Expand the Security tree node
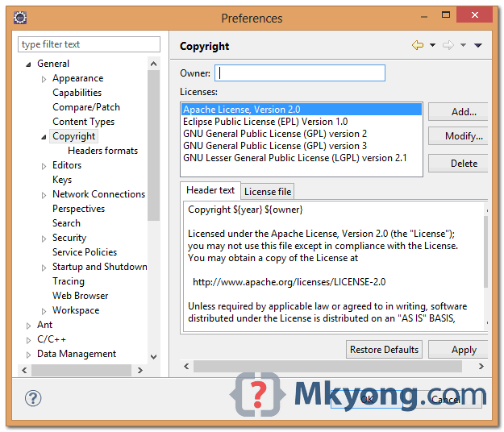 pos(44,239)
